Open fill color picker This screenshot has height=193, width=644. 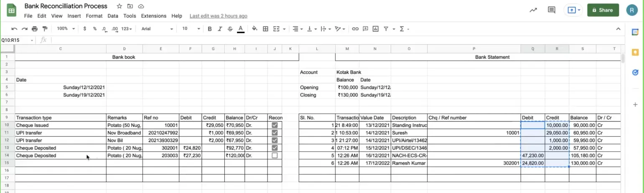tap(255, 29)
